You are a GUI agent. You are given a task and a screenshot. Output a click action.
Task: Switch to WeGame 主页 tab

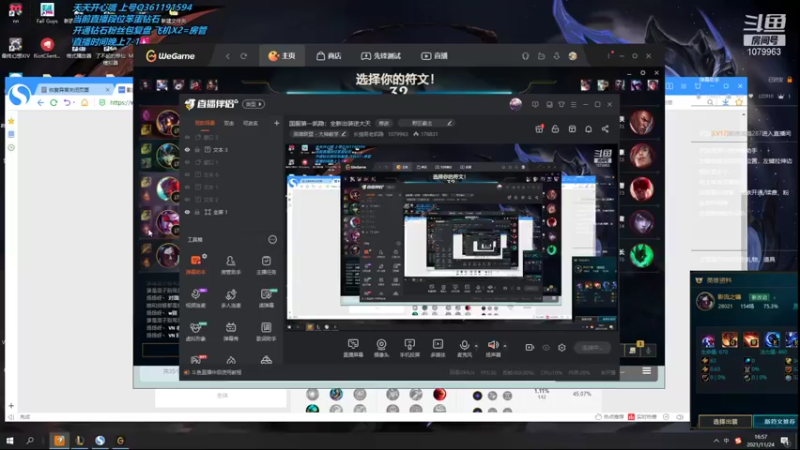(x=282, y=56)
